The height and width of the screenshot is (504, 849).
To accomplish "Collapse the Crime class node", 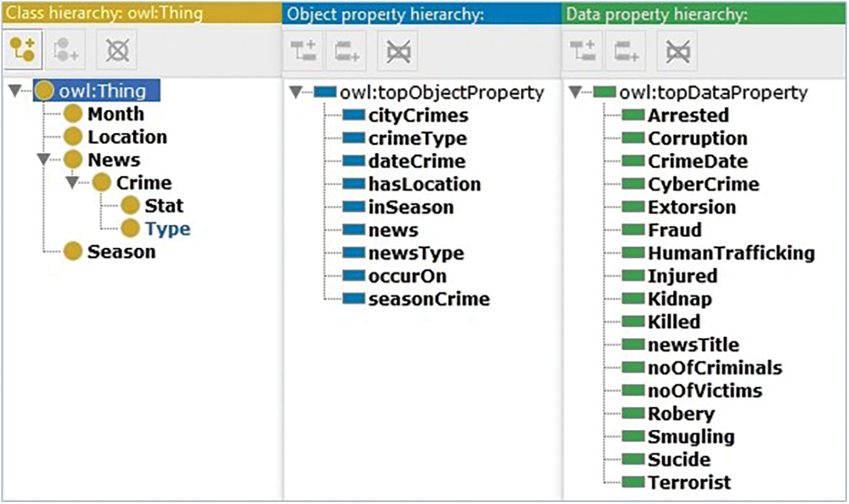I will click(x=72, y=183).
